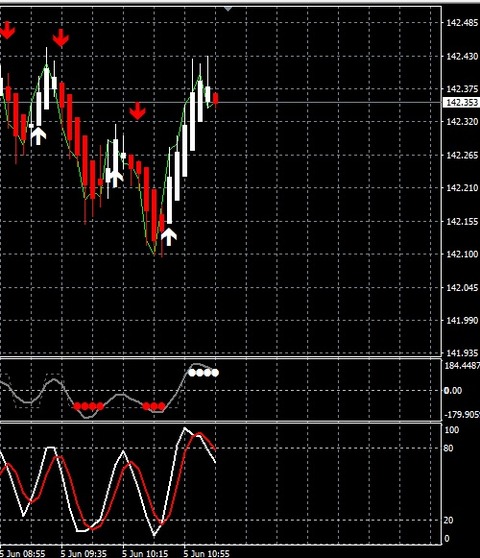This screenshot has height=558, width=480.
Task: Click the stochastic scale label 20
Action: pos(449,520)
